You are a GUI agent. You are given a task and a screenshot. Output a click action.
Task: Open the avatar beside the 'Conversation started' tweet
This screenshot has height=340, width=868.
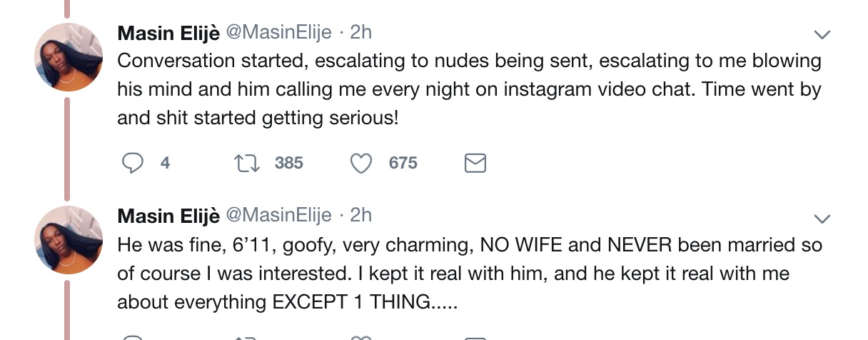coord(68,58)
